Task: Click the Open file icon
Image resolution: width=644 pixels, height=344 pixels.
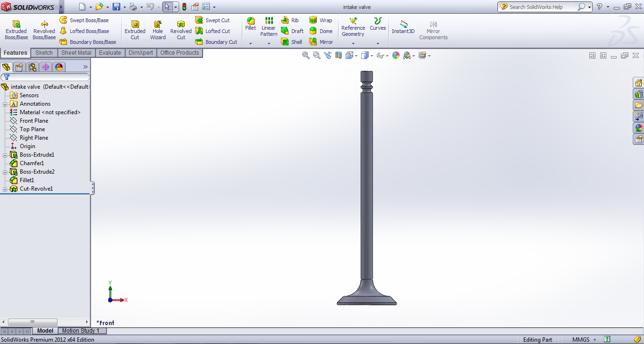Action: pyautogui.click(x=99, y=7)
